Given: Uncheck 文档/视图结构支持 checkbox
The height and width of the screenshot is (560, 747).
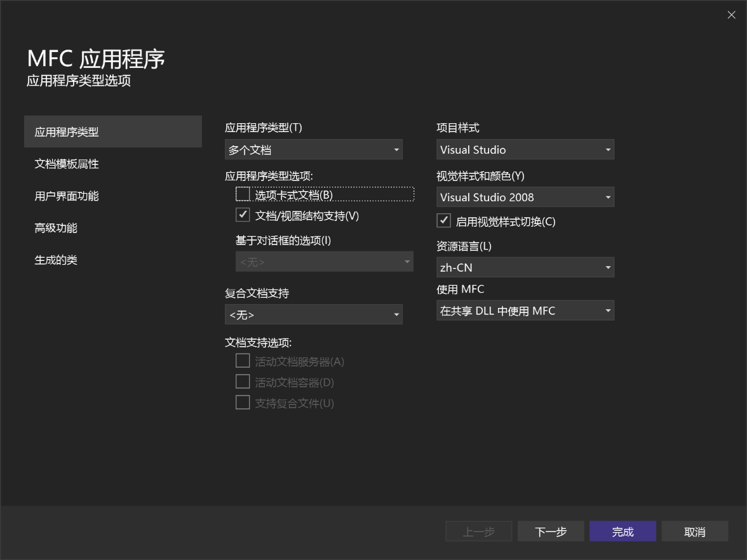Looking at the screenshot, I should [243, 215].
